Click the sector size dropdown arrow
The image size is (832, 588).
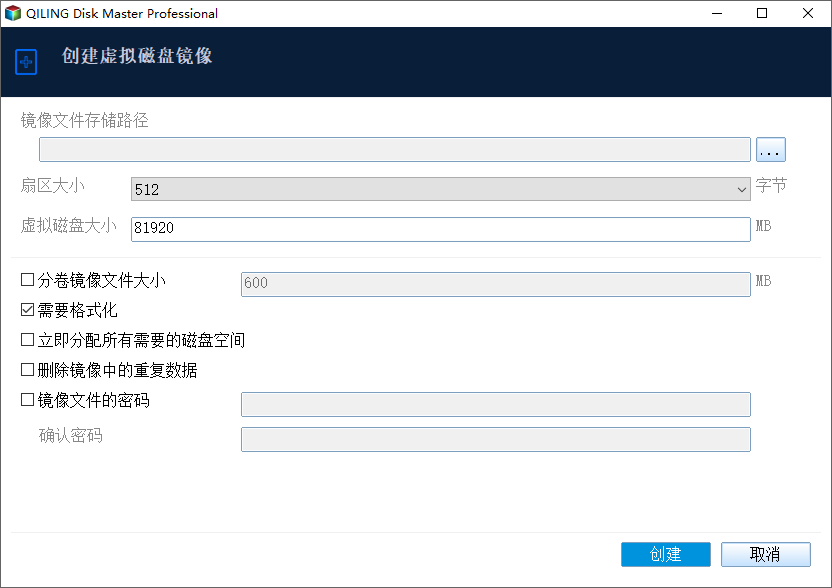tap(742, 188)
